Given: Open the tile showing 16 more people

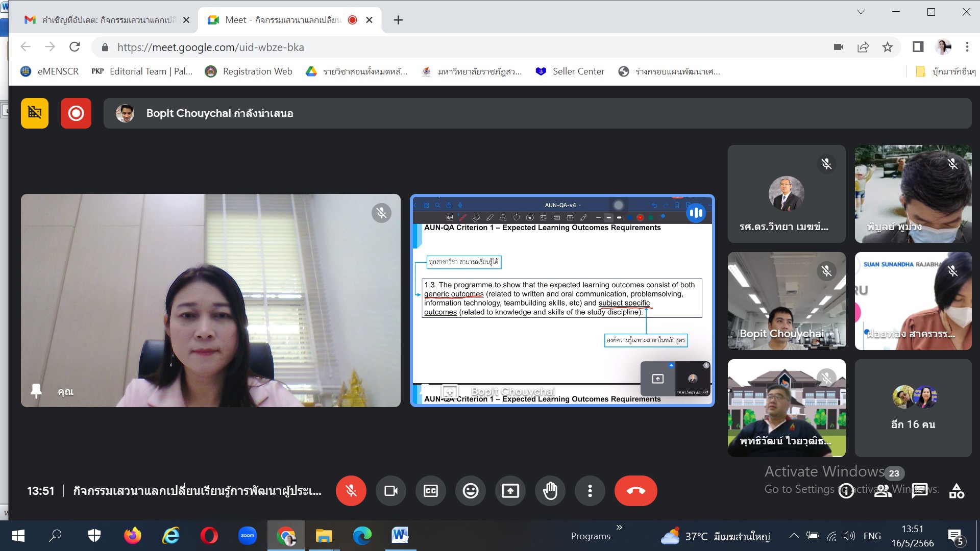Looking at the screenshot, I should tap(913, 408).
